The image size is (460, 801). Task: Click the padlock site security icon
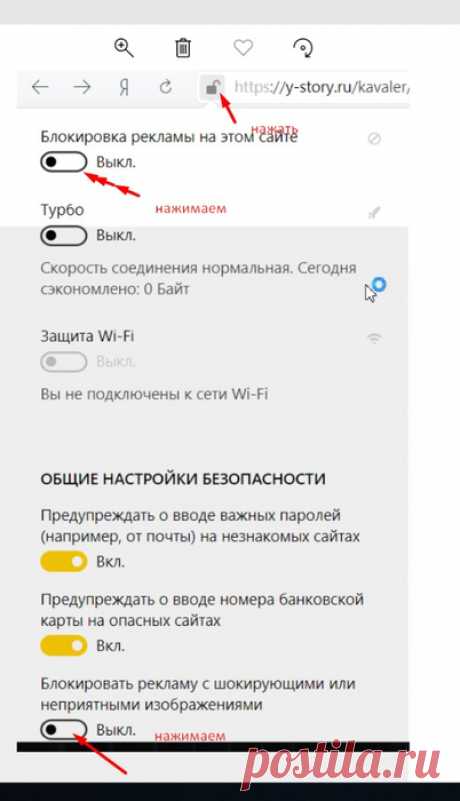[212, 88]
